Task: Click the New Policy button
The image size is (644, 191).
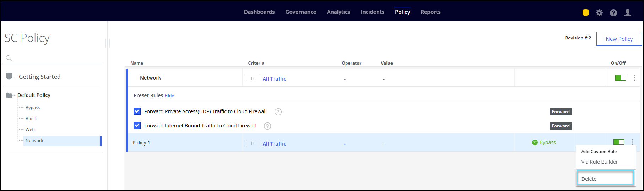Action: [619, 39]
